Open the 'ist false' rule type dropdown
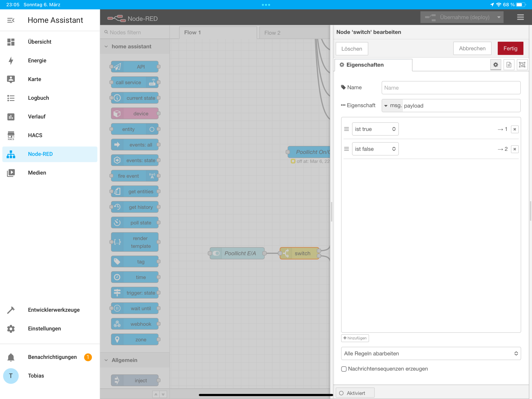Screen dimensions: 532x399 375,149
